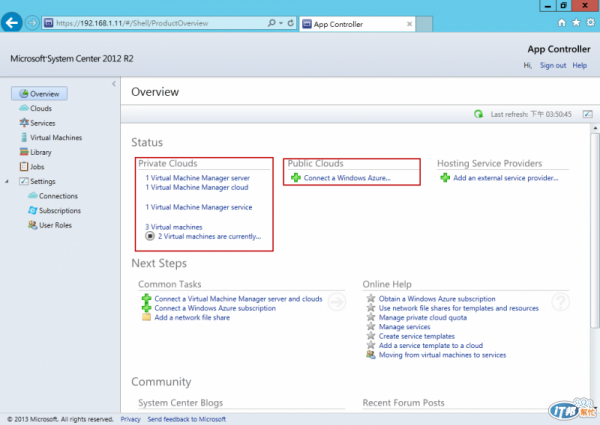Open the address bar dropdown arrow

coord(281,23)
